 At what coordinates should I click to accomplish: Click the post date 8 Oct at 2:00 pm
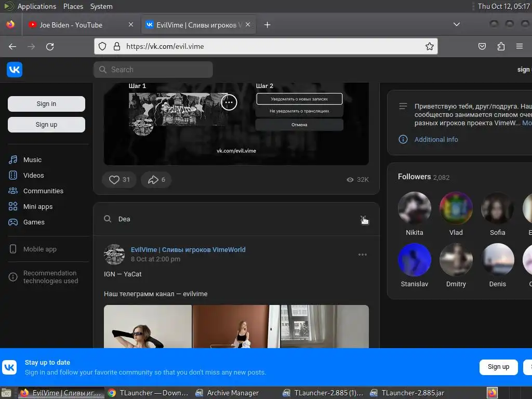(156, 259)
